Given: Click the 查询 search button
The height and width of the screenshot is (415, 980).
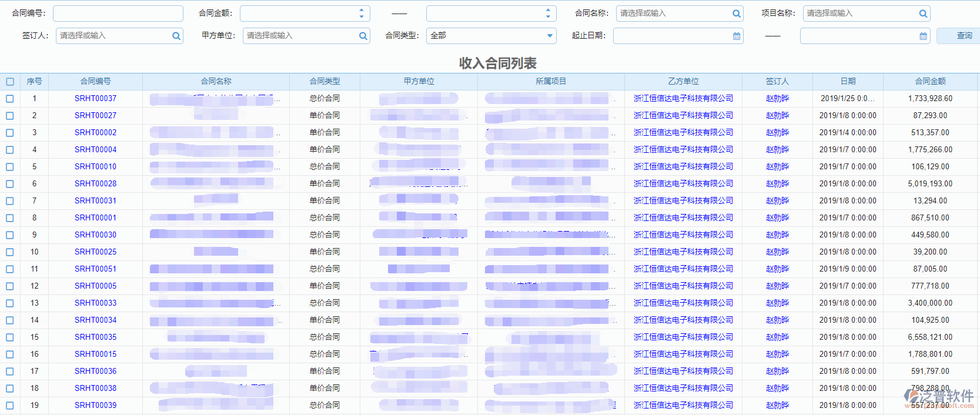Looking at the screenshot, I should 958,36.
